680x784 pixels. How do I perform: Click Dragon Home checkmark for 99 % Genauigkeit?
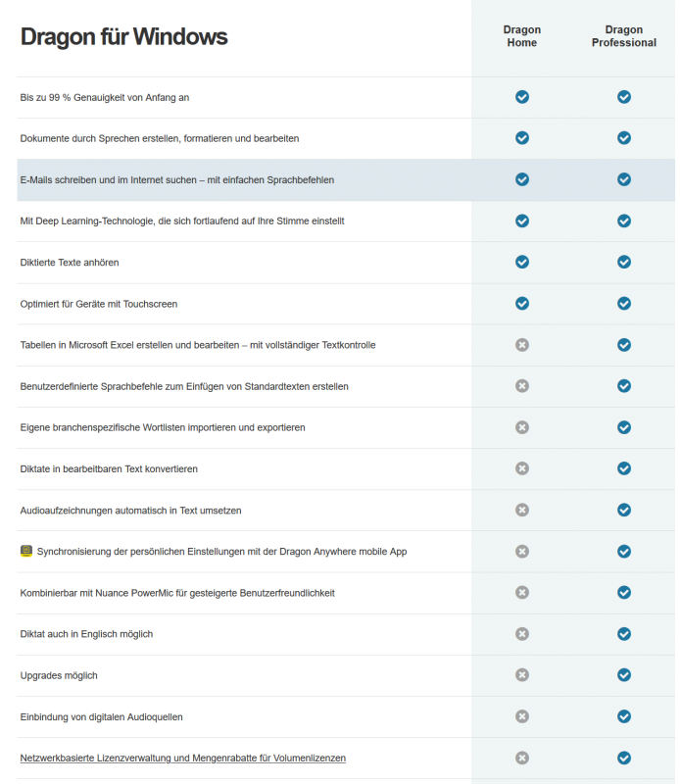(x=522, y=97)
